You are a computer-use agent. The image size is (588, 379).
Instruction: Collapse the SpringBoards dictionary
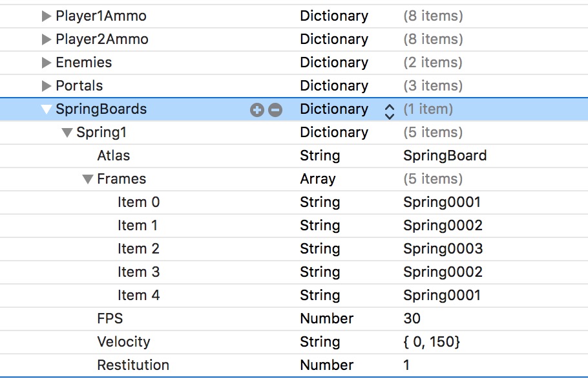click(47, 109)
